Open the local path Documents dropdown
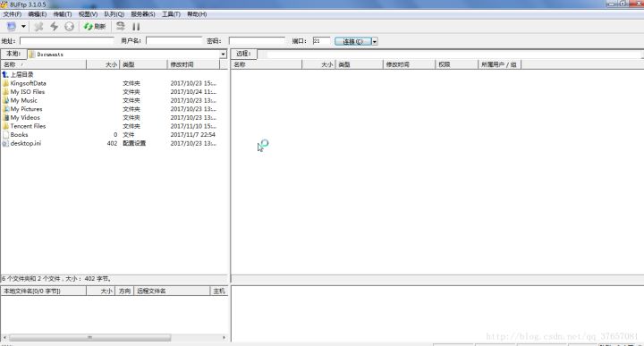The height and width of the screenshot is (346, 644). point(223,55)
